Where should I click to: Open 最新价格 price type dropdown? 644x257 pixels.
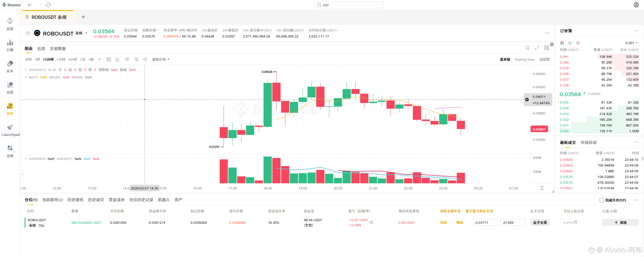pyautogui.click(x=161, y=60)
